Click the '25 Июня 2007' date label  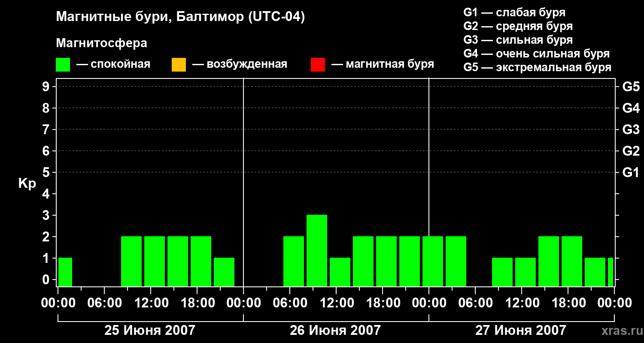pyautogui.click(x=150, y=331)
